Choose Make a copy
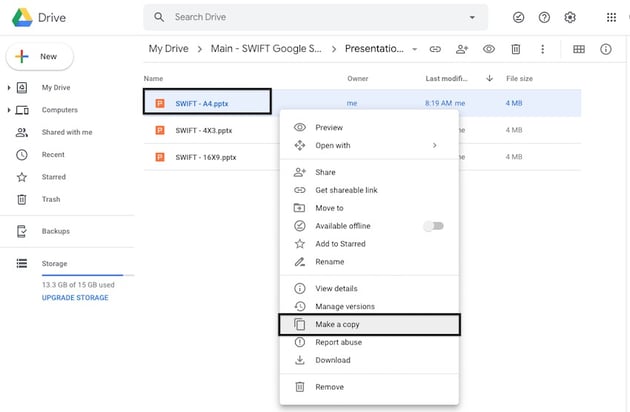The height and width of the screenshot is (412, 630). pos(369,324)
